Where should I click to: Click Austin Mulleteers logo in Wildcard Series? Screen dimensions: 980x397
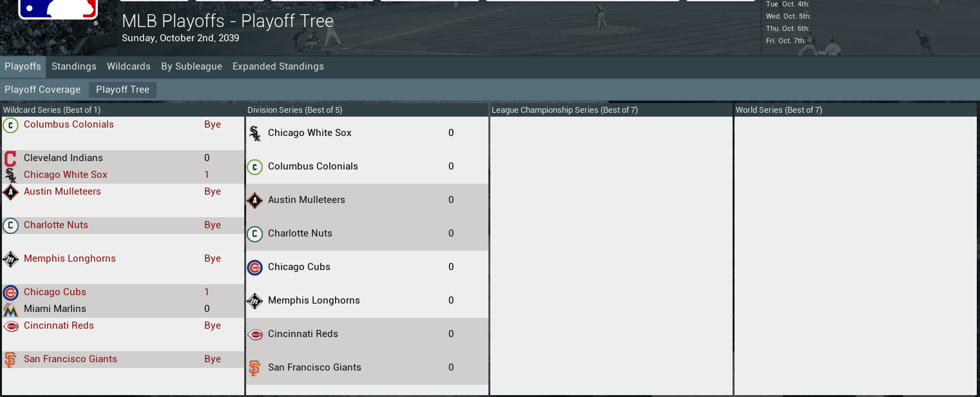[10, 192]
